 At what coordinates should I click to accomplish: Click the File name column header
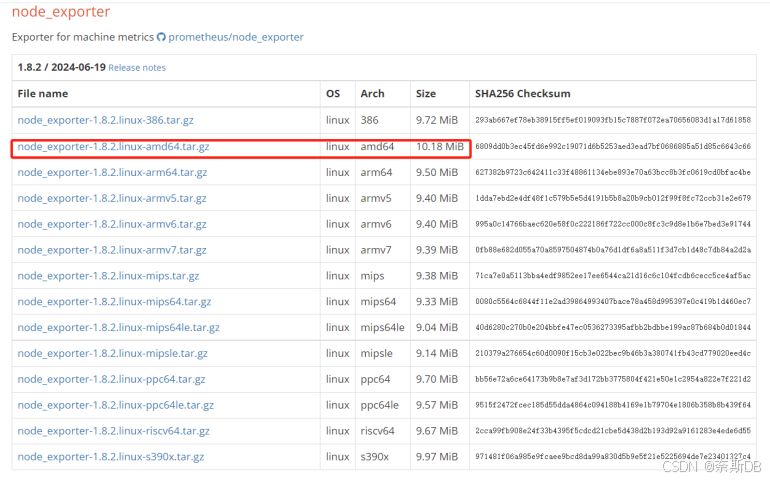pos(43,94)
